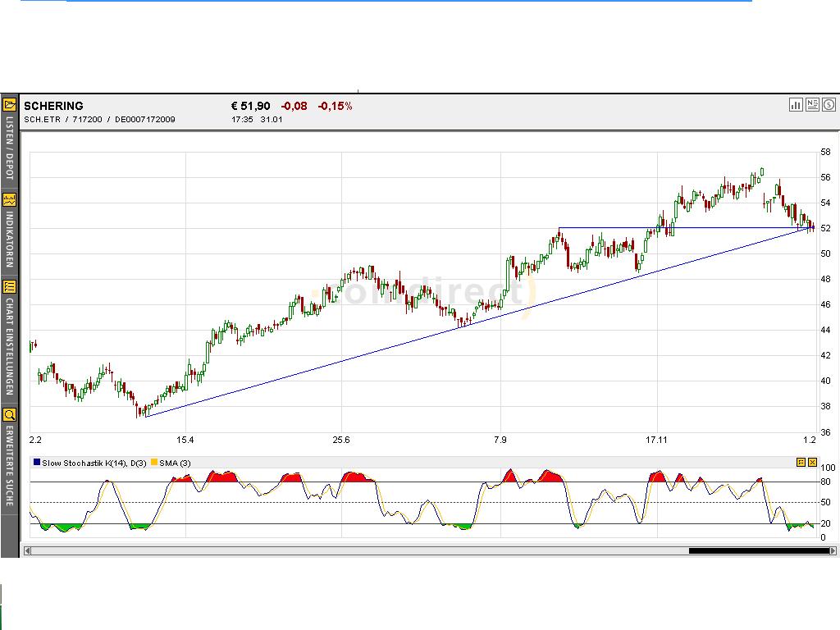Open the Listen / Depot sidebar tab
The width and height of the screenshot is (840, 630).
pyautogui.click(x=9, y=140)
